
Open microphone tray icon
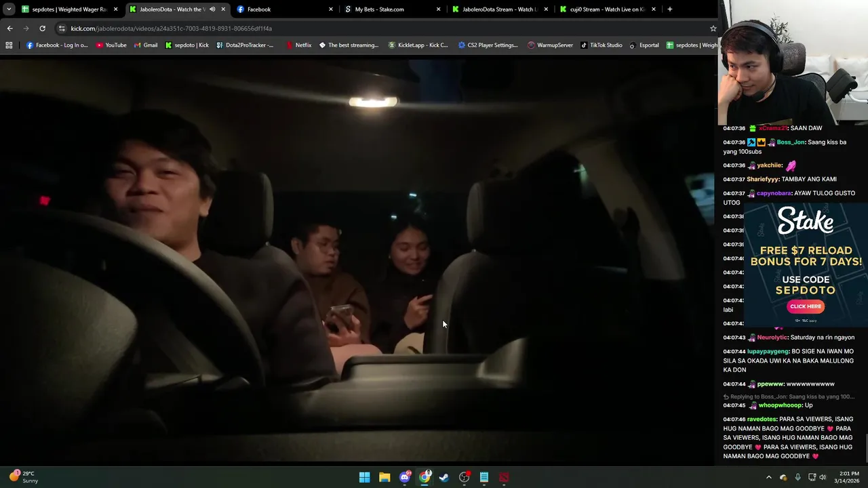(x=797, y=477)
